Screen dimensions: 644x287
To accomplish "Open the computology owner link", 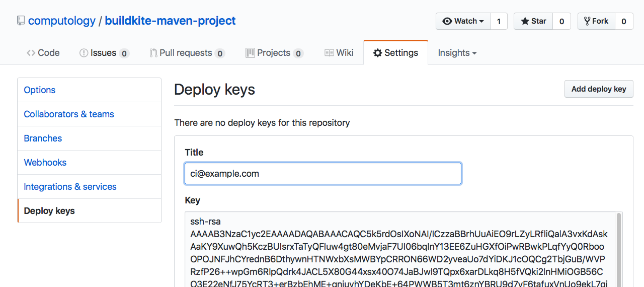I will [62, 21].
